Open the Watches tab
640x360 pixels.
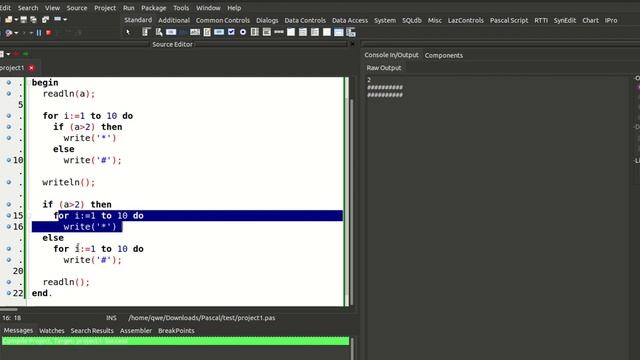(x=51, y=331)
